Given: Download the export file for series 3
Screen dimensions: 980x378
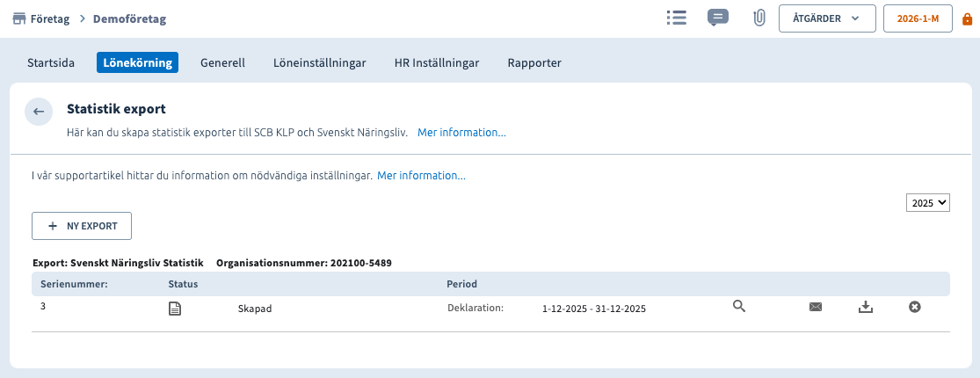Looking at the screenshot, I should 865,307.
